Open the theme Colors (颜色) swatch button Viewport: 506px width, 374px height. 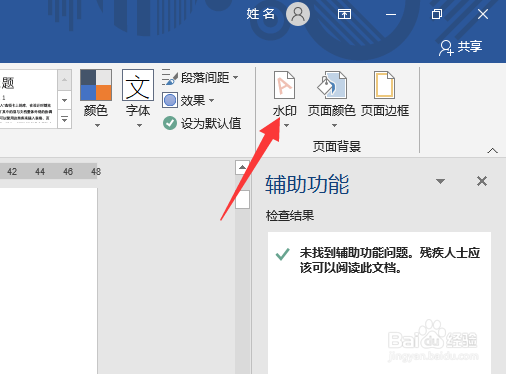tap(96, 85)
